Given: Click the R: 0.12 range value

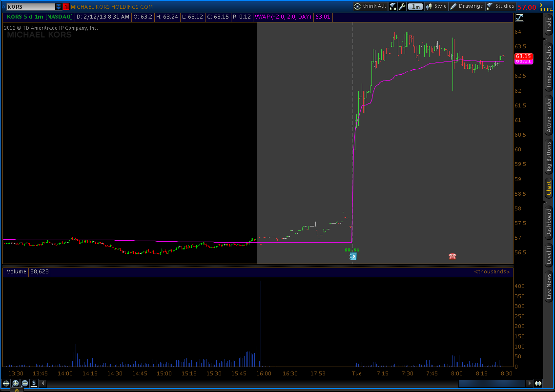Looking at the screenshot, I should [x=242, y=17].
